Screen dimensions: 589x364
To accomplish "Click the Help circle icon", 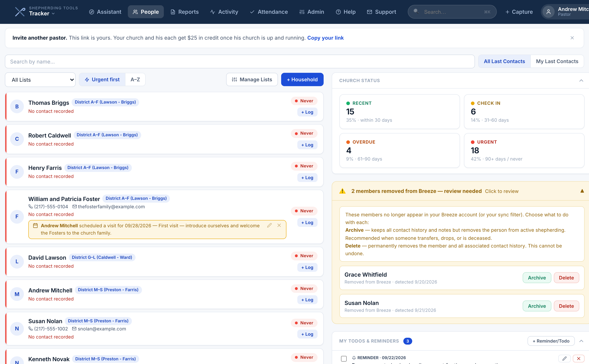I will 338,12.
